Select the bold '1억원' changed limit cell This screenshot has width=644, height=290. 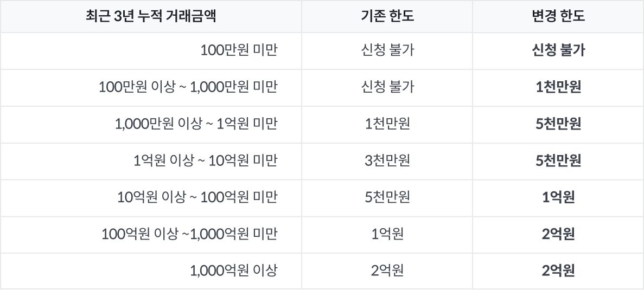pyautogui.click(x=558, y=197)
